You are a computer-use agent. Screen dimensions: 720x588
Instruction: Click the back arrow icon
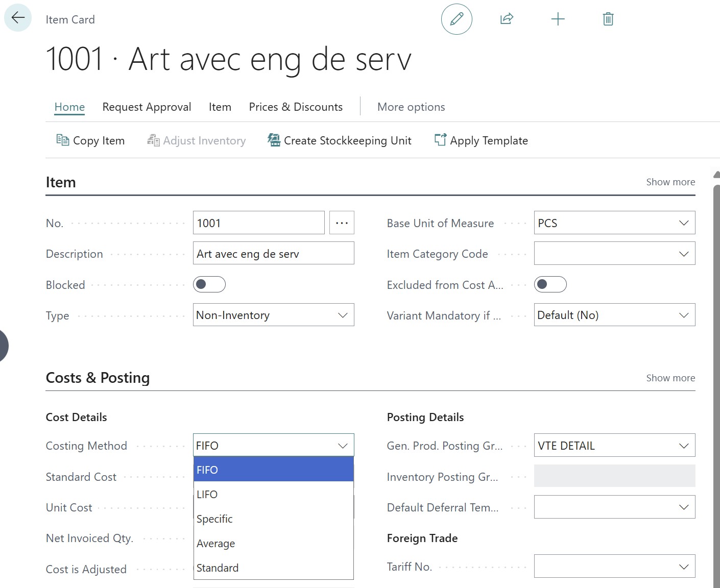[18, 18]
